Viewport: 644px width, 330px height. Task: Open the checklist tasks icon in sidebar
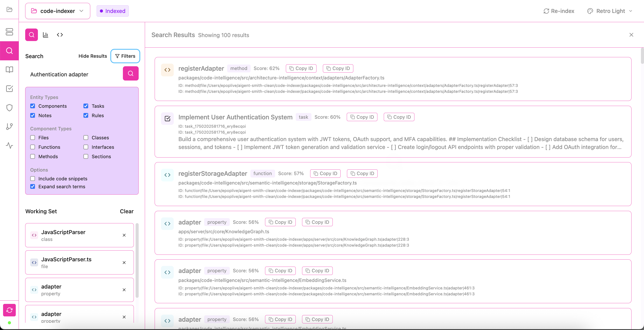[9, 89]
